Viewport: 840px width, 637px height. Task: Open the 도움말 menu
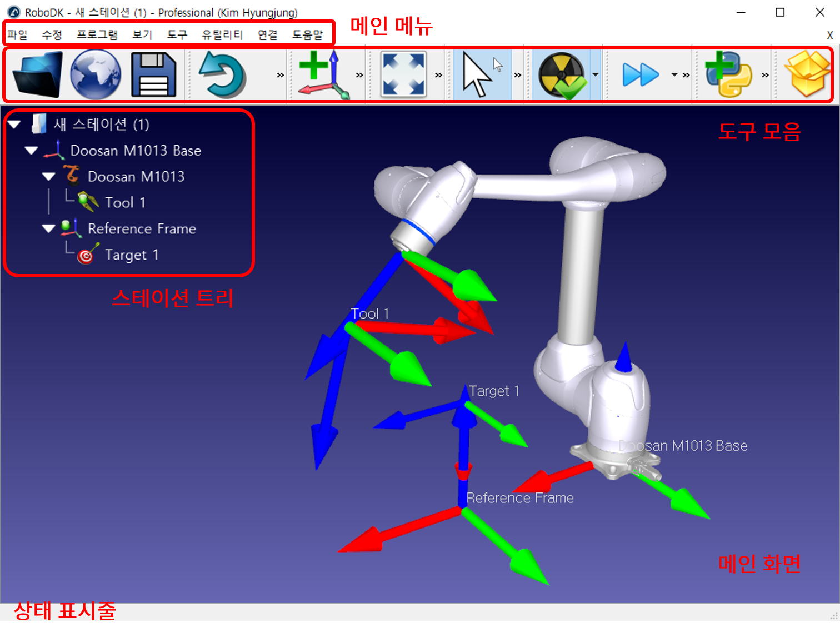coord(307,34)
